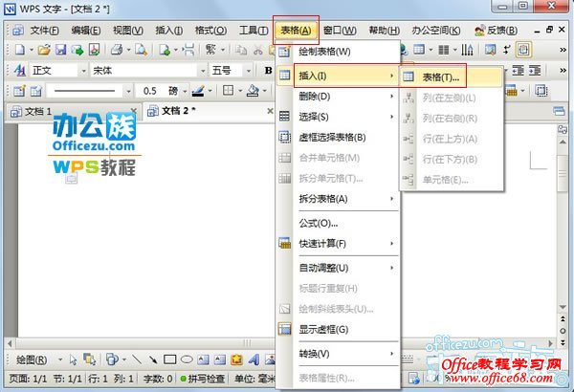The height and width of the screenshot is (392, 574).
Task: Open print preview with the magnifier icon
Action: (x=141, y=50)
